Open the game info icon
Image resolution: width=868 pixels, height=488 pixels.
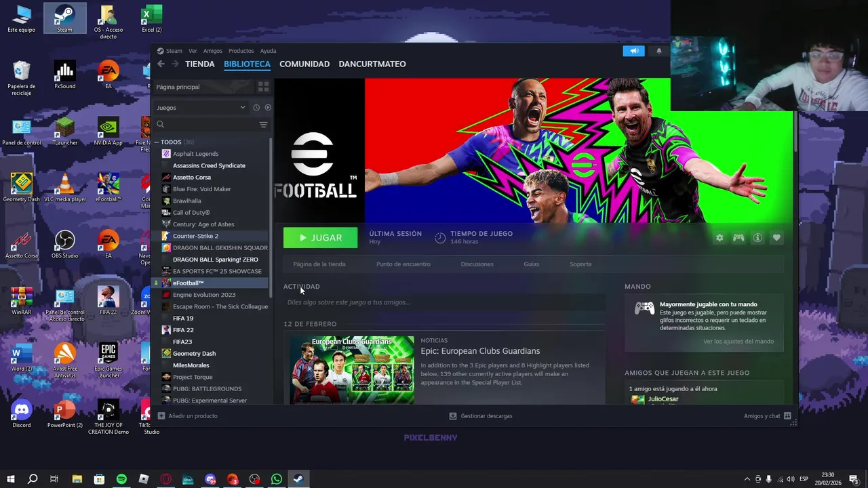757,238
